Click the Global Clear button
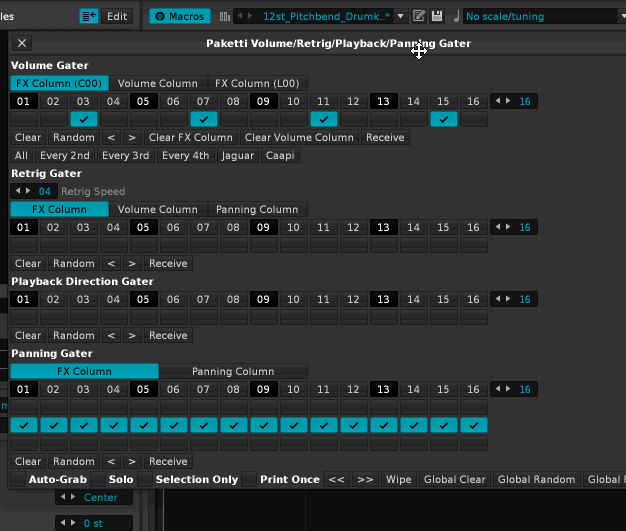The width and height of the screenshot is (626, 531). click(x=454, y=480)
